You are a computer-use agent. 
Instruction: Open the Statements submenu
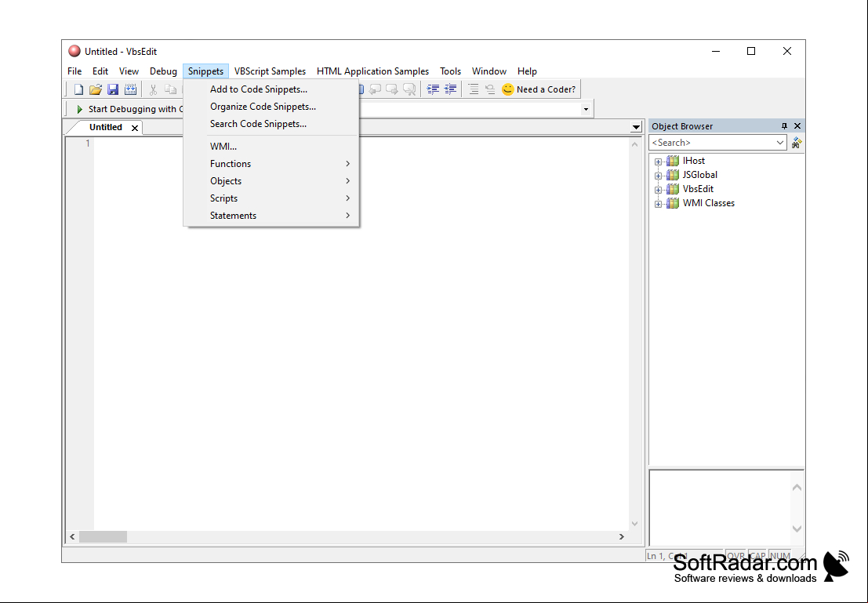pos(271,215)
